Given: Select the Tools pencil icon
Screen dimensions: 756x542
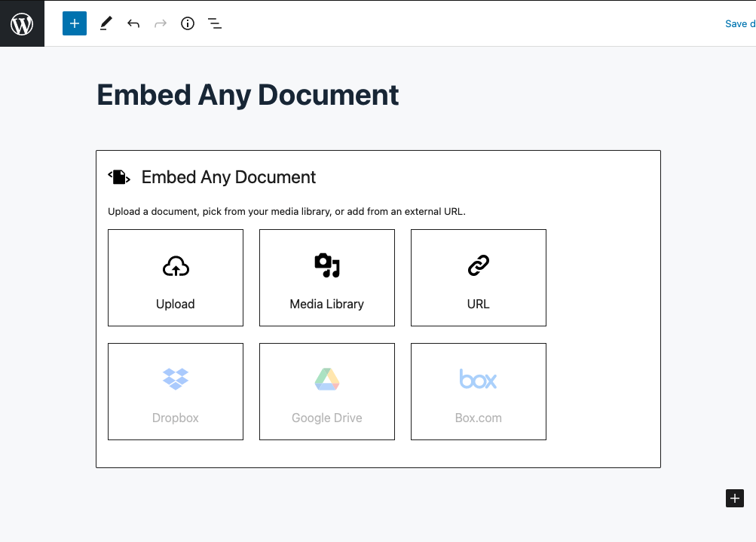Looking at the screenshot, I should point(106,23).
